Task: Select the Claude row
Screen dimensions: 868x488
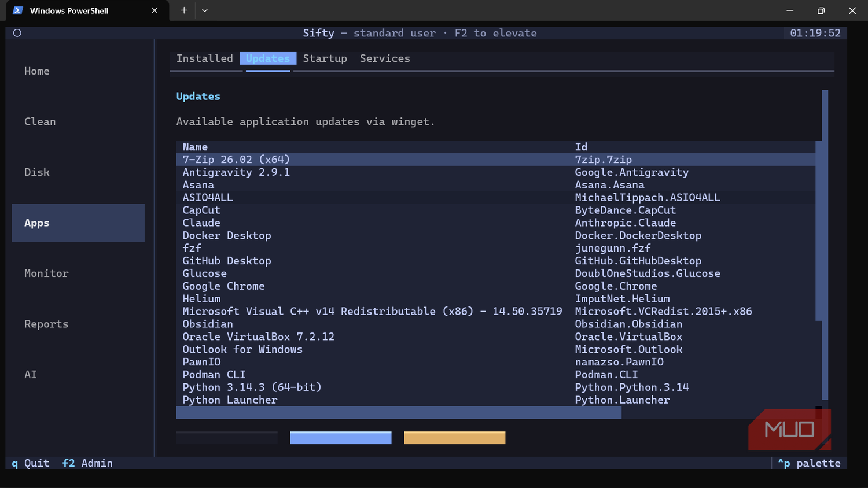Action: 496,223
